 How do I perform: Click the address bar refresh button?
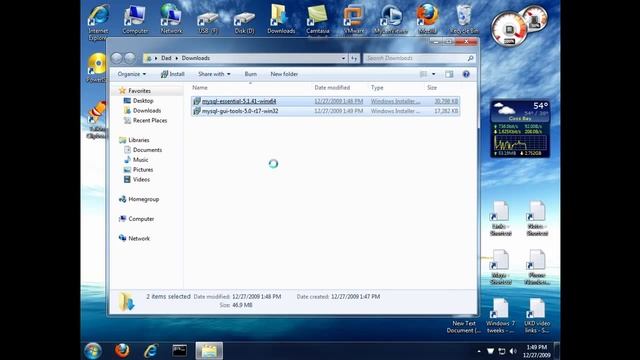pyautogui.click(x=354, y=58)
